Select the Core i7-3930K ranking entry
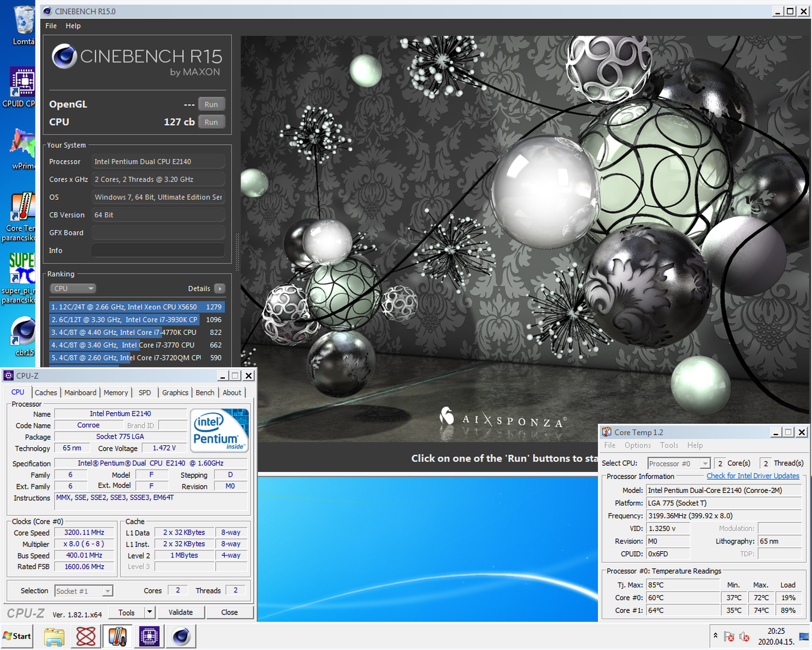 [137, 320]
